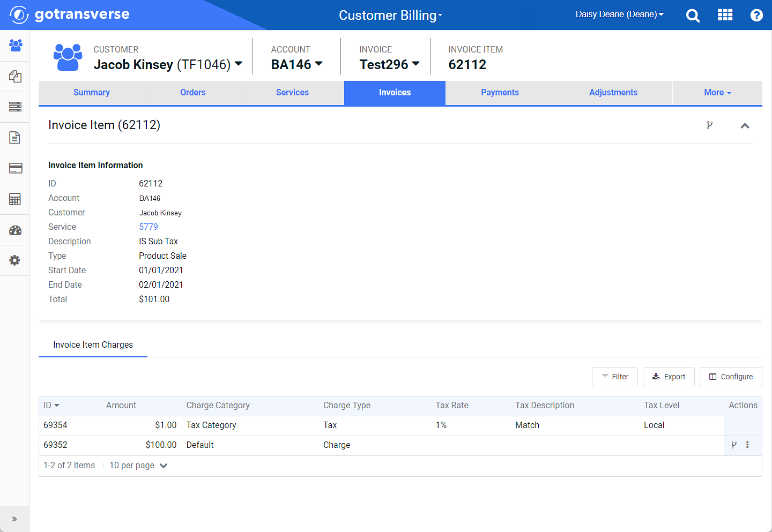This screenshot has width=772, height=532.
Task: Click the Configure button
Action: (731, 377)
